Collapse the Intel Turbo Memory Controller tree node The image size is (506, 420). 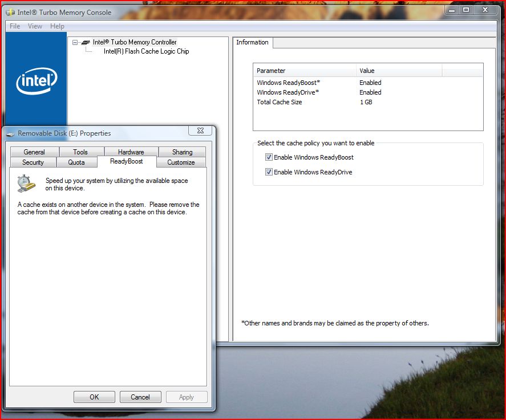pos(75,42)
